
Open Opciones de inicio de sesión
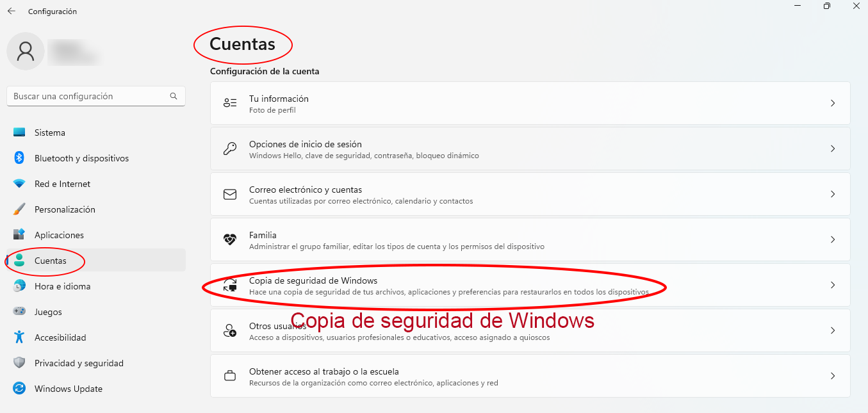[530, 149]
